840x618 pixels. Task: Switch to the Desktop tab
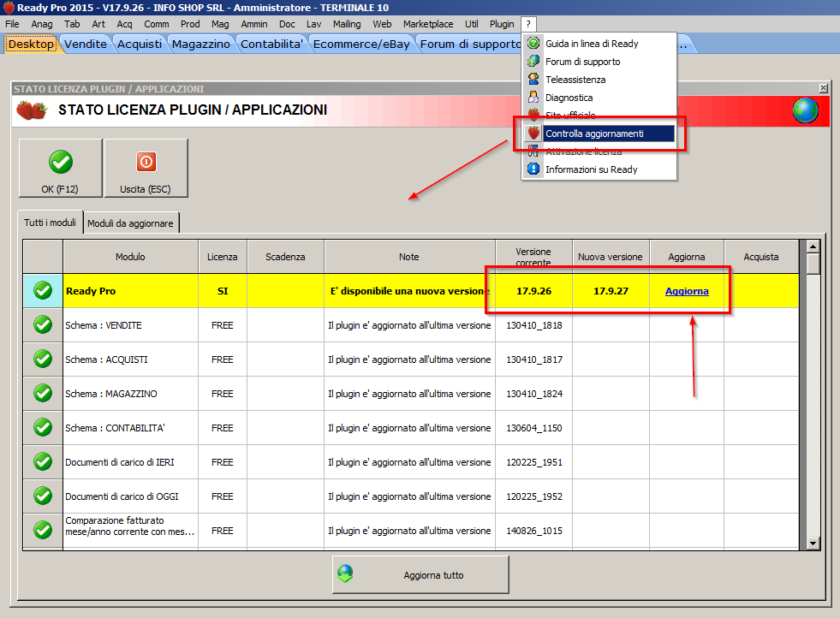click(31, 44)
